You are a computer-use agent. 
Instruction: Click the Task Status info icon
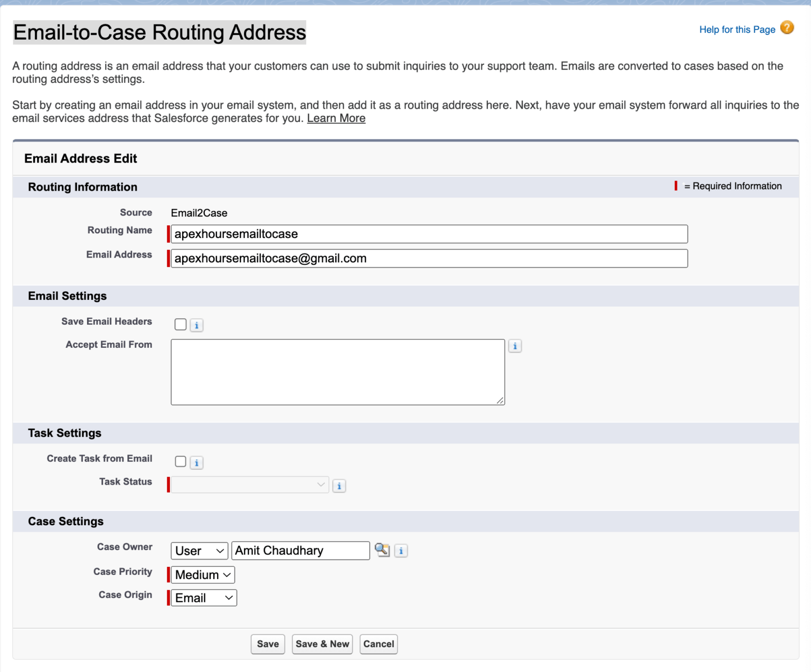tap(339, 485)
